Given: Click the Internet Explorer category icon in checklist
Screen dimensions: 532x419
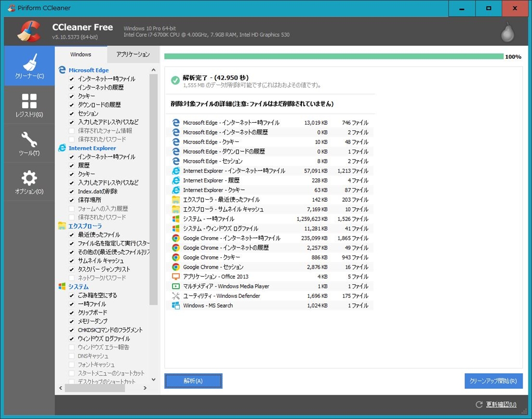Looking at the screenshot, I should [x=62, y=148].
